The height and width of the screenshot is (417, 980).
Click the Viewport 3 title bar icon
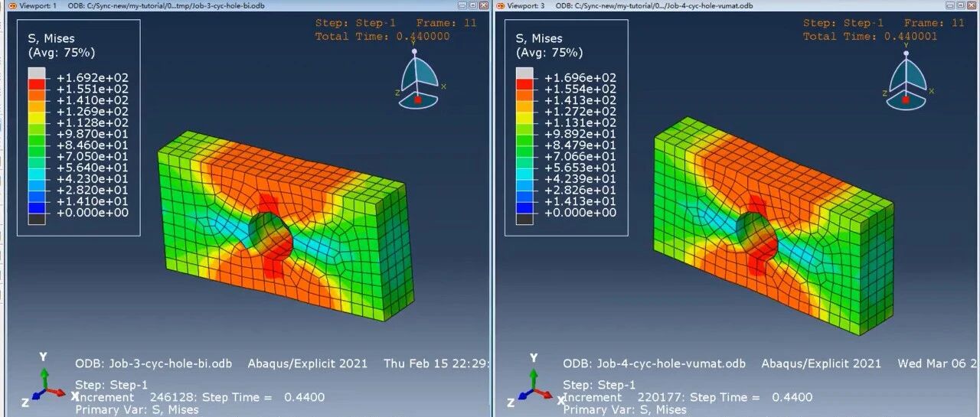(x=501, y=6)
